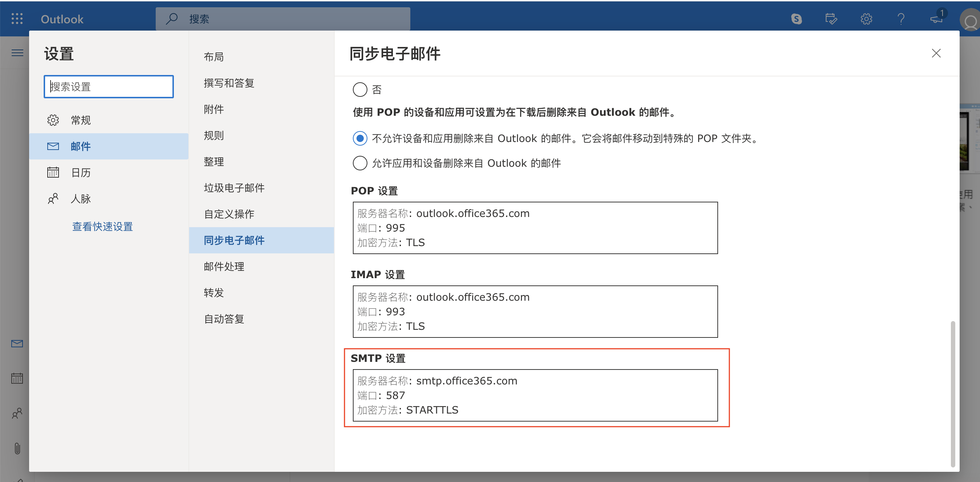Click the Skype icon in header
This screenshot has width=980, height=482.
click(x=796, y=19)
